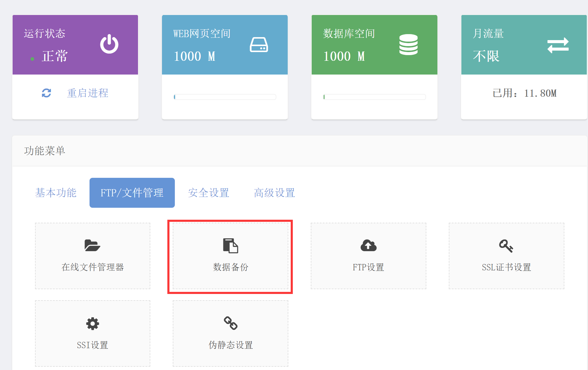Click the 正常 status text
Image resolution: width=588 pixels, height=370 pixels.
[x=55, y=56]
